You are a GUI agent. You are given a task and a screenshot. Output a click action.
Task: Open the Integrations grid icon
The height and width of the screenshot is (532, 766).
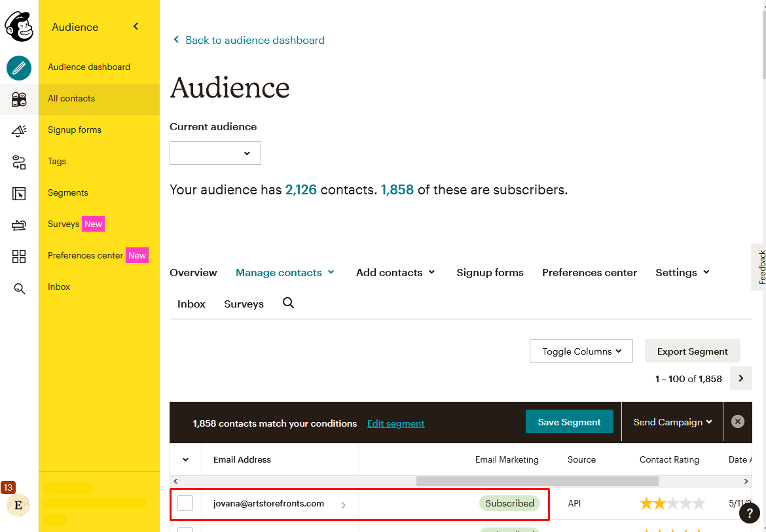(x=19, y=257)
